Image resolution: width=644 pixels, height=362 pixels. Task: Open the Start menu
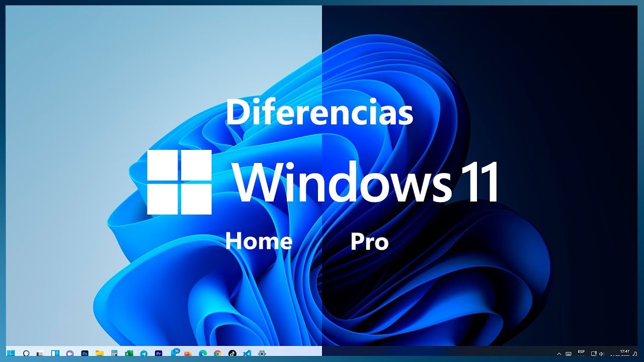[x=10, y=353]
